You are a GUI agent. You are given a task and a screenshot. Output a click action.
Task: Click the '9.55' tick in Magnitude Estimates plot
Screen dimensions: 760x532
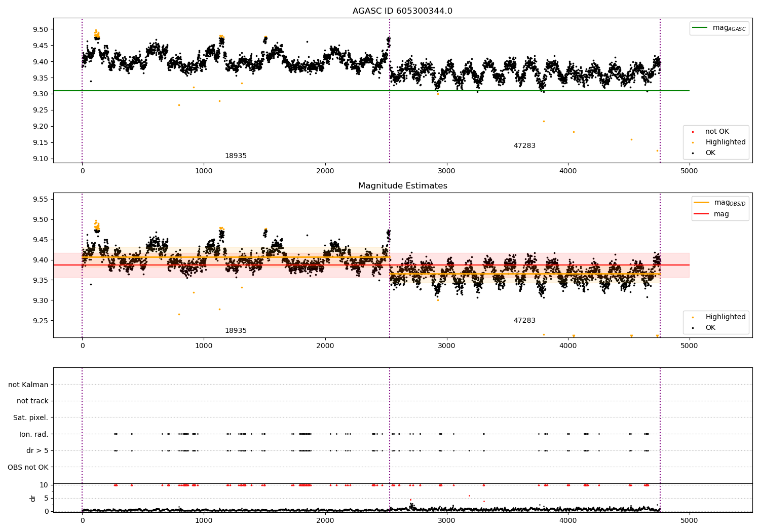41,200
